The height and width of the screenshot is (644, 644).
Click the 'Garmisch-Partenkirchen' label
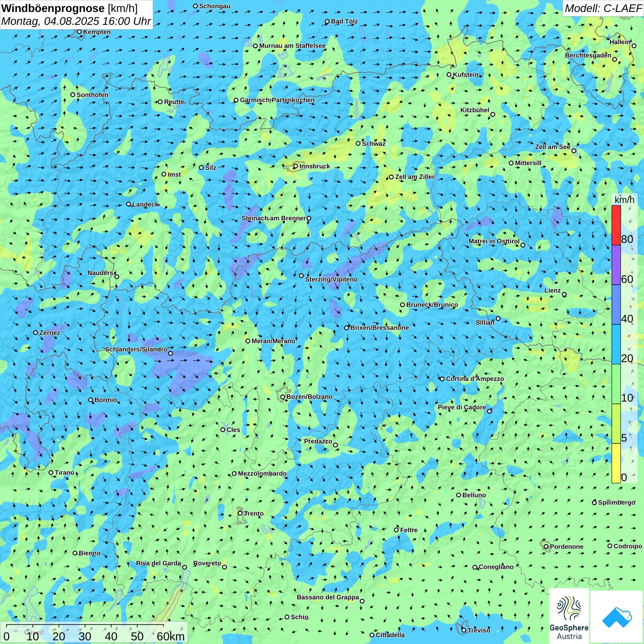pos(277,100)
